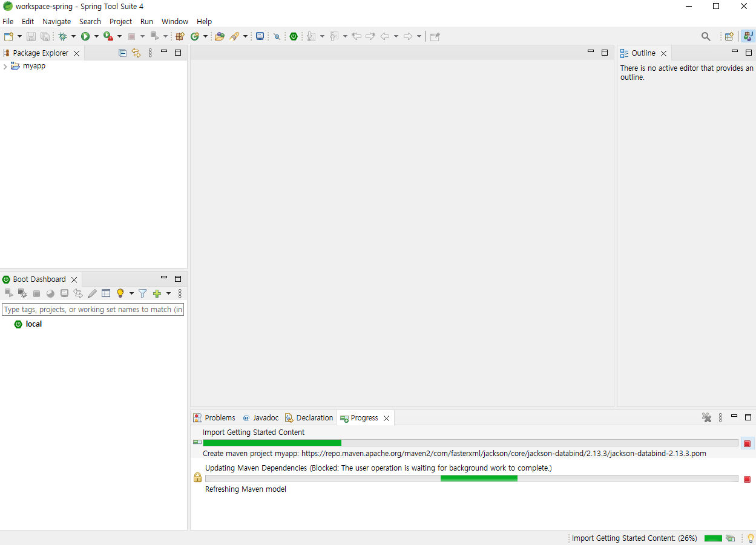Maximize the Boot Dashboard panel
This screenshot has width=756, height=545.
tap(178, 278)
